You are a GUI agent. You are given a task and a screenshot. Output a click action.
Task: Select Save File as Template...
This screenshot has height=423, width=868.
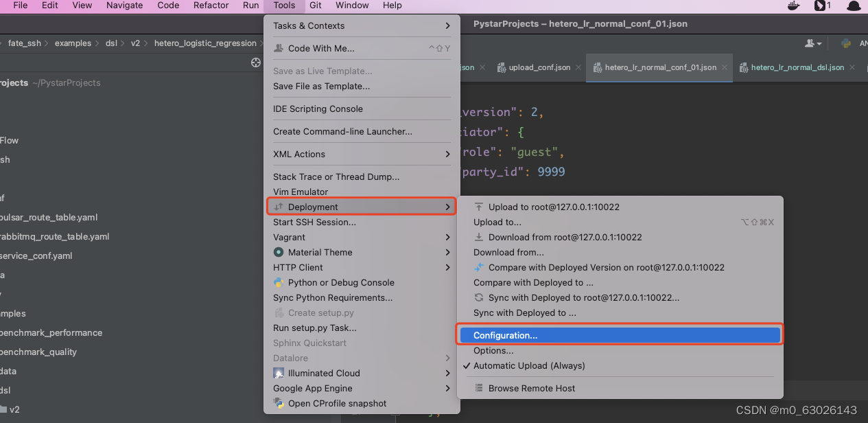click(362, 86)
